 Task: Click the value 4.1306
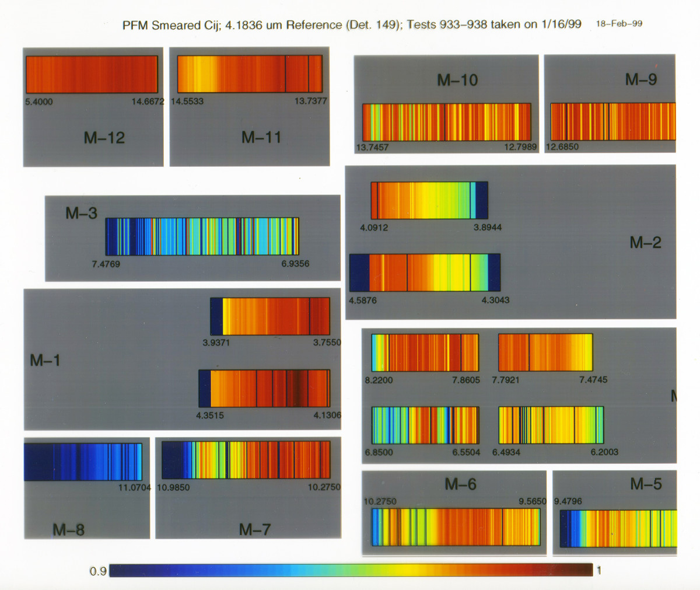pyautogui.click(x=327, y=416)
